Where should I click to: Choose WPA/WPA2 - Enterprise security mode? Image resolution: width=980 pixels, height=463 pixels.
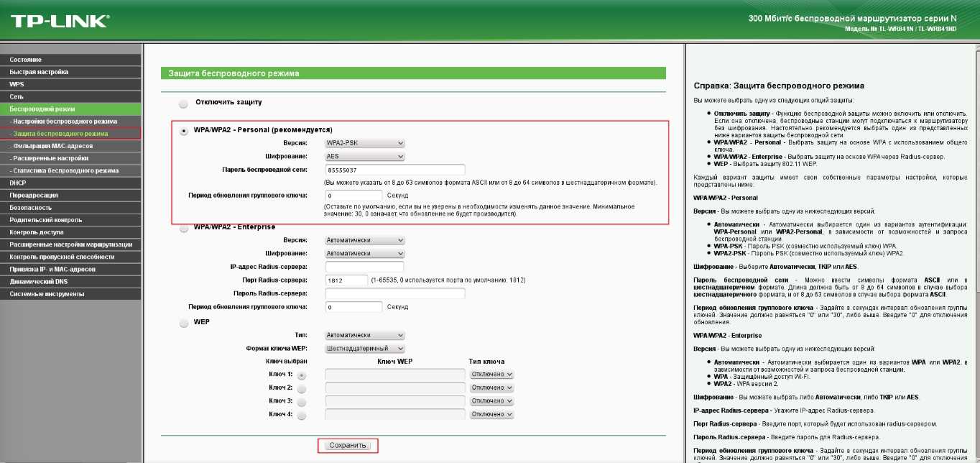point(183,228)
